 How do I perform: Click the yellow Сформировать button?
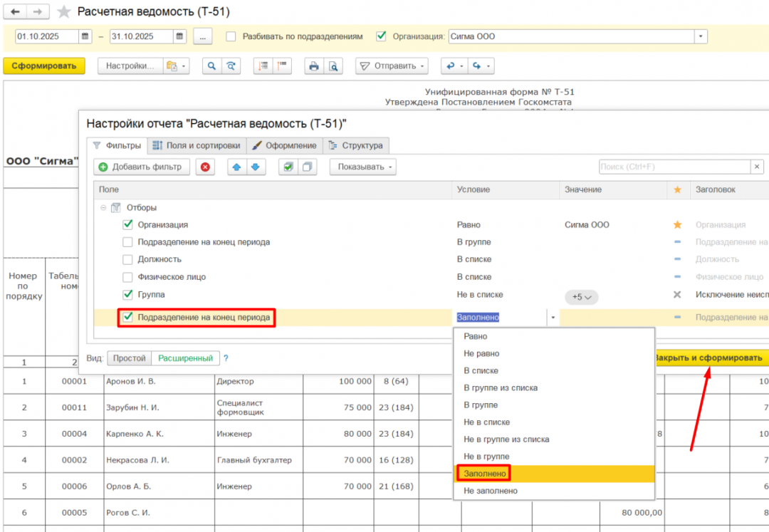click(44, 66)
